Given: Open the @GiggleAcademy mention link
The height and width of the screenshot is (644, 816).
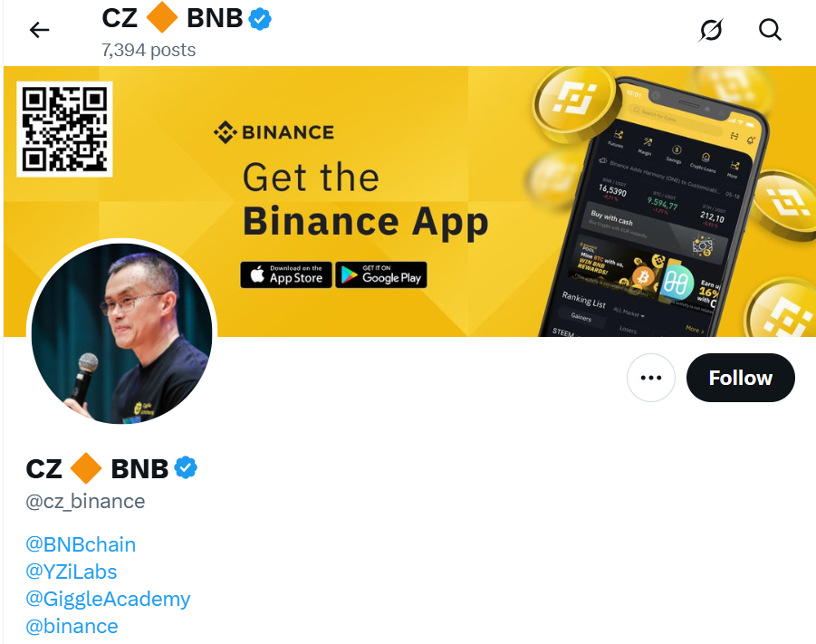Looking at the screenshot, I should click(x=108, y=600).
